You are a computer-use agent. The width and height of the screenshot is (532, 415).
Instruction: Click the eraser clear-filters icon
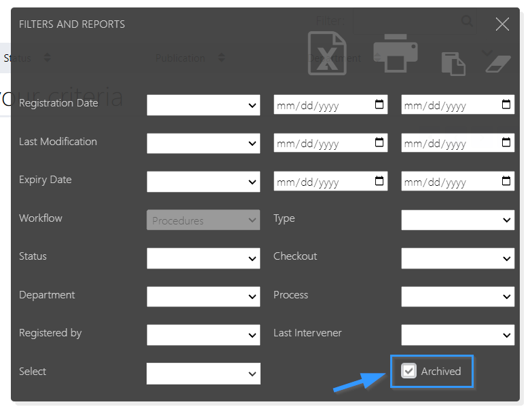point(498,64)
